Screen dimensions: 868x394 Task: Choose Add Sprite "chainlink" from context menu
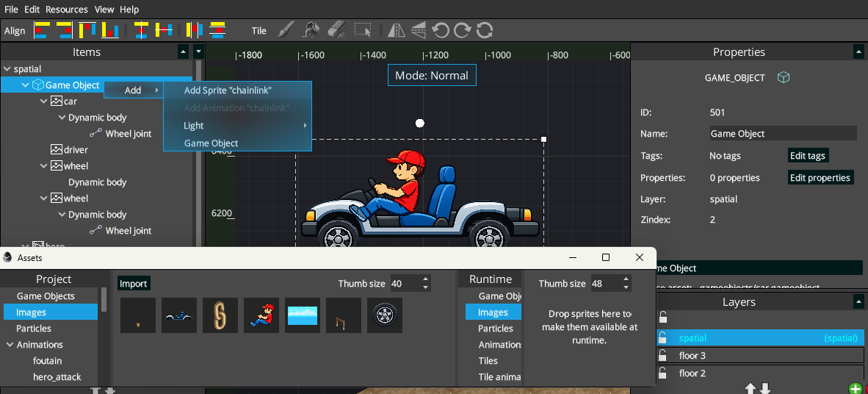coord(237,90)
